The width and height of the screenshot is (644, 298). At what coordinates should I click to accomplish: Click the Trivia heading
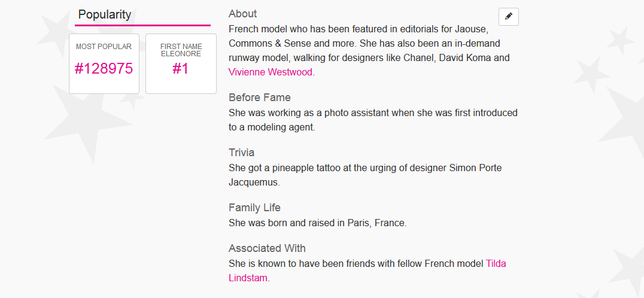[242, 152]
